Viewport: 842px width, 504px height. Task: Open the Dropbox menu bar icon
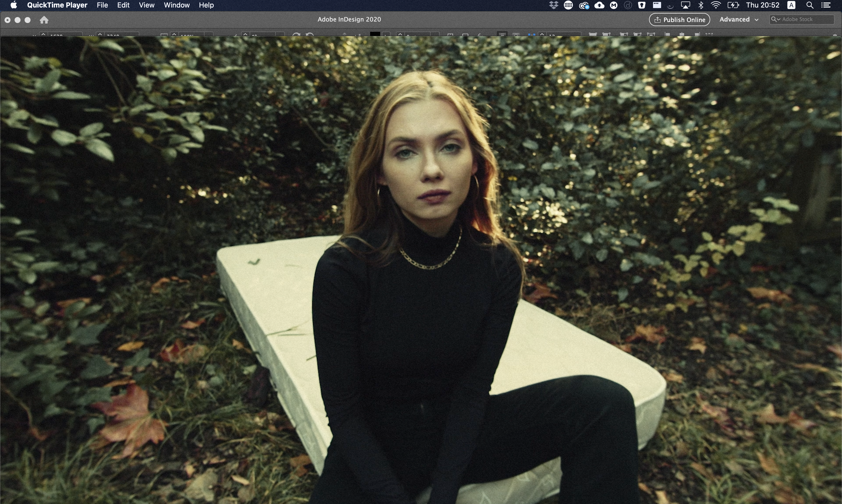click(554, 5)
